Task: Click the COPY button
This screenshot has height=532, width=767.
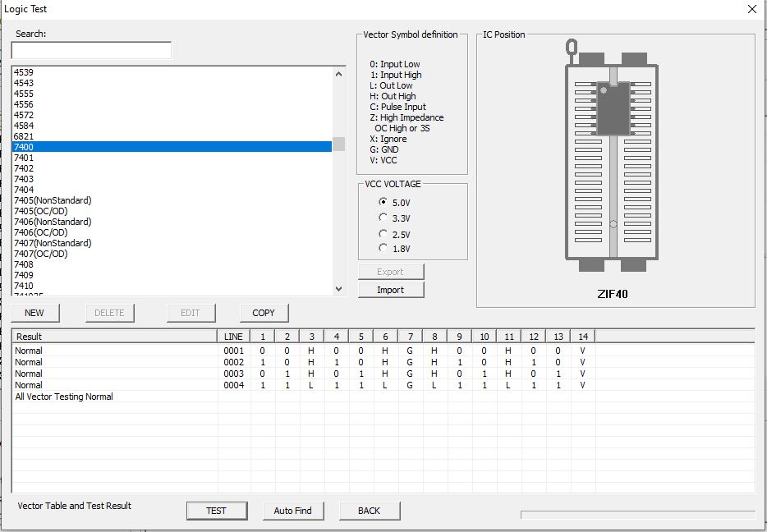Action: (x=264, y=313)
